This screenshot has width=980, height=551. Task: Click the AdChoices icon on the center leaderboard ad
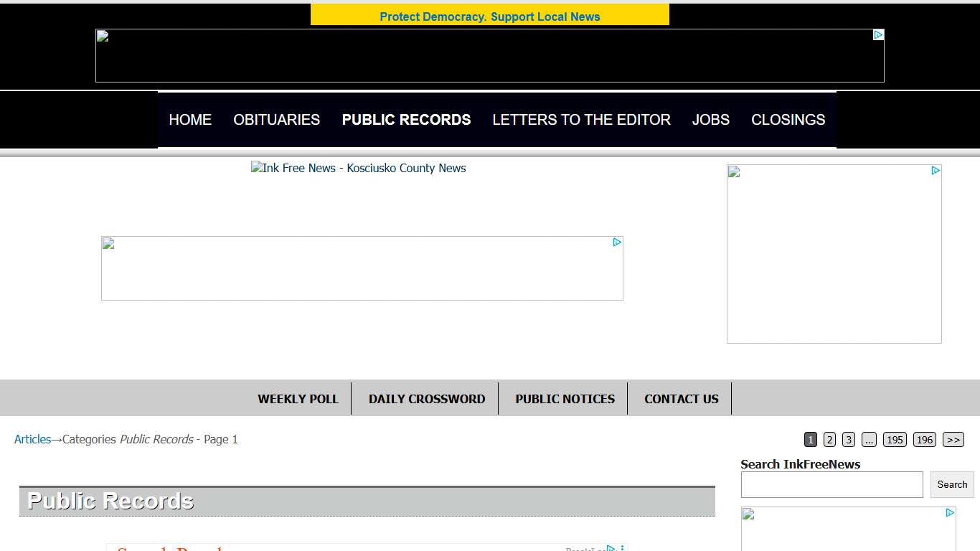click(617, 242)
